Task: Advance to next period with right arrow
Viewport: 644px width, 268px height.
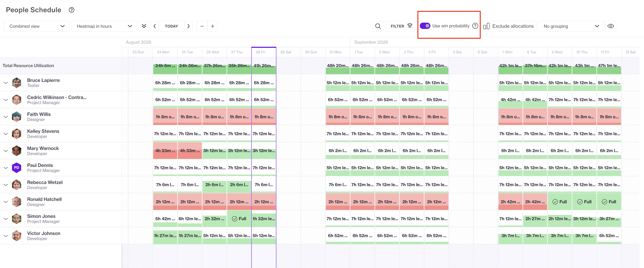Action: point(188,26)
